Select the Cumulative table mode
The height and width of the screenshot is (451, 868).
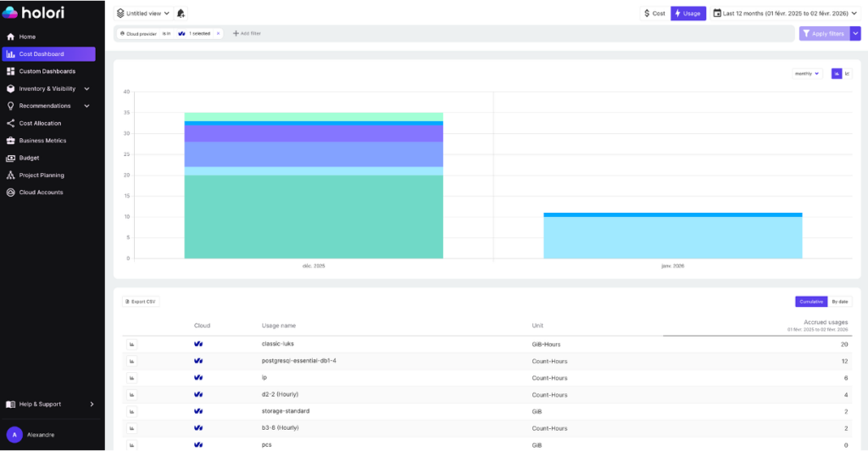(810, 302)
